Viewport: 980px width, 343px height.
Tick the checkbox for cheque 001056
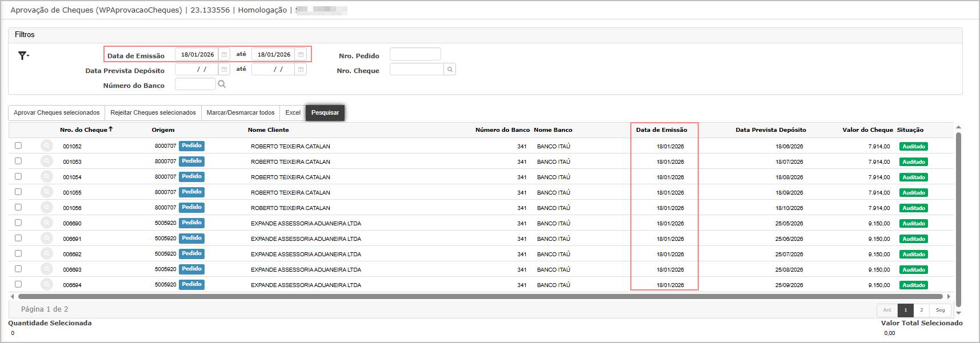tap(18, 208)
